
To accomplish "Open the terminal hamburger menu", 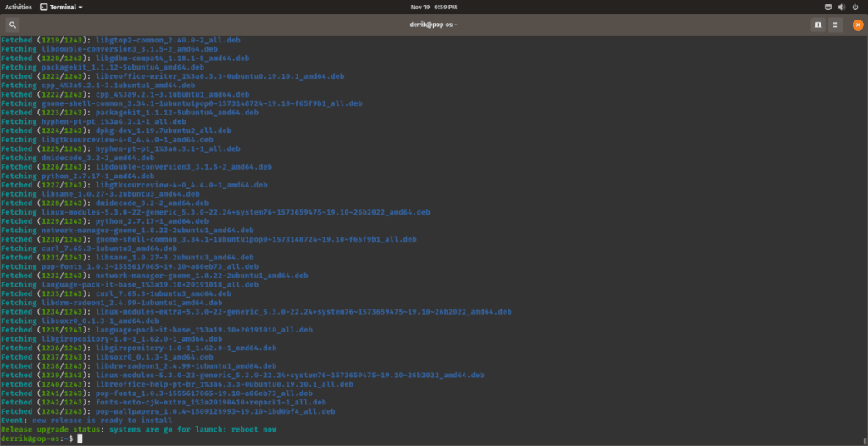I will [836, 25].
